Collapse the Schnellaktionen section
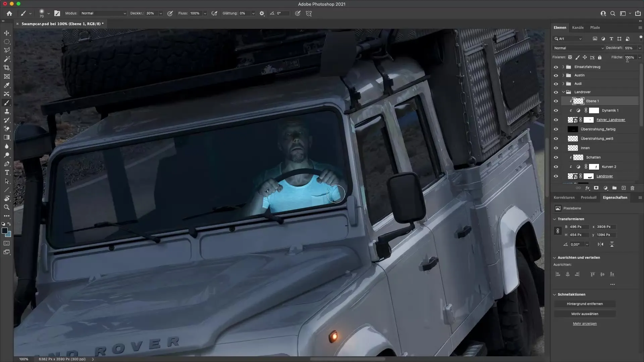The image size is (644, 362). click(x=554, y=295)
